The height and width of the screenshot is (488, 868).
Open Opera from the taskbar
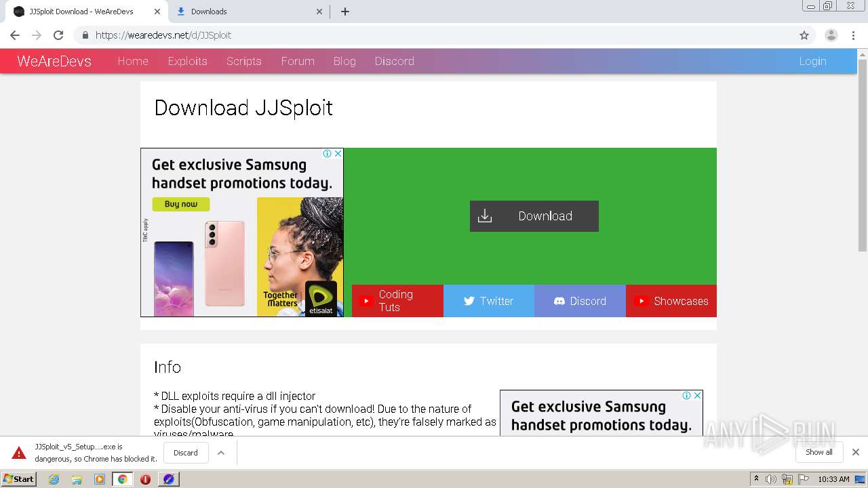(145, 479)
